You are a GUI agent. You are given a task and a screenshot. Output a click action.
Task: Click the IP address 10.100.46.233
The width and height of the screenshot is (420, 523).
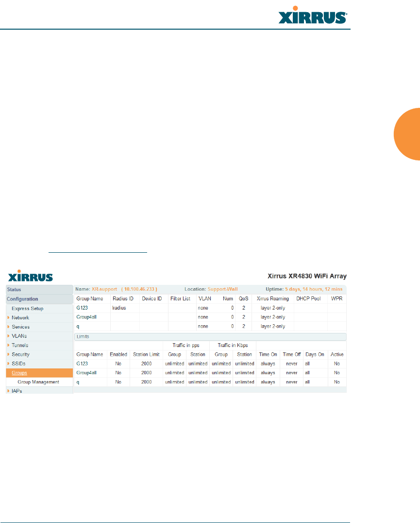coord(139,289)
